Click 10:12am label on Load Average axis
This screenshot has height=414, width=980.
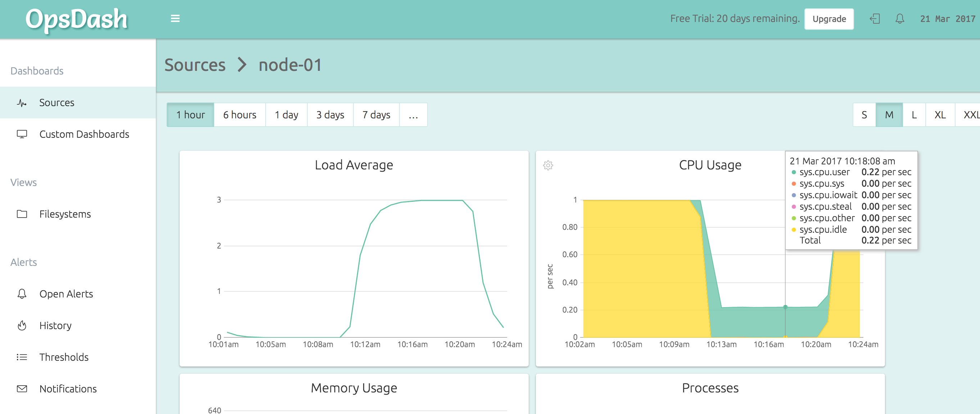pyautogui.click(x=365, y=345)
